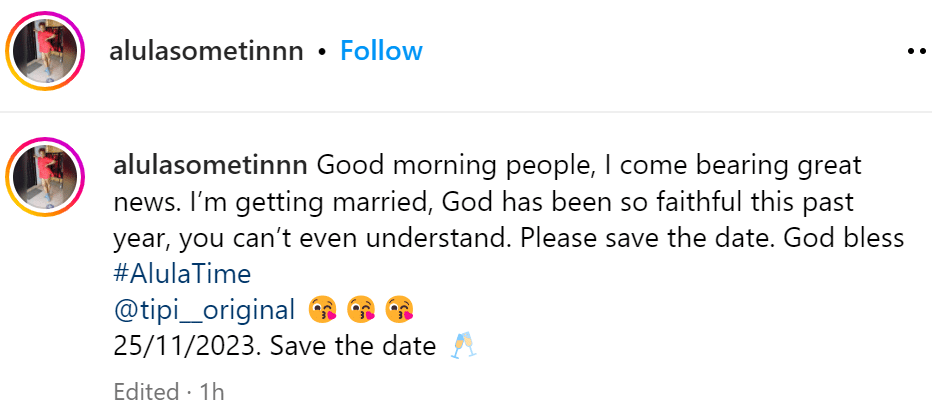The height and width of the screenshot is (416, 932).
Task: Open the more options dots menu
Action: pos(917,51)
